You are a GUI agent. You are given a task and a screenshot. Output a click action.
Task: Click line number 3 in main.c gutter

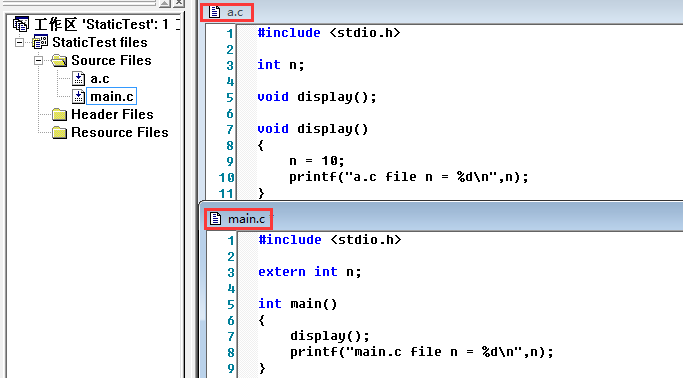(231, 272)
